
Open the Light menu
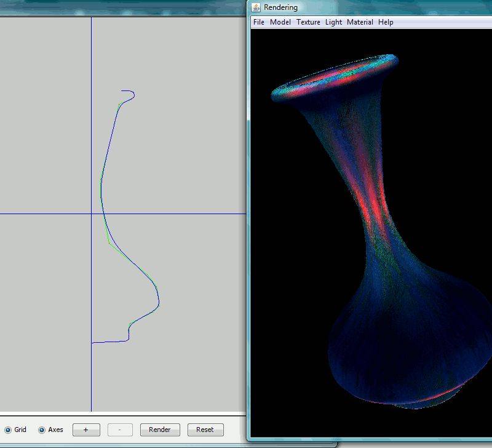click(x=333, y=22)
